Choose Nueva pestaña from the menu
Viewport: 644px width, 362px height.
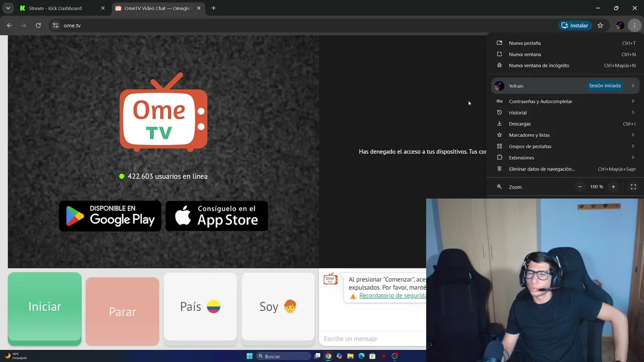566,43
